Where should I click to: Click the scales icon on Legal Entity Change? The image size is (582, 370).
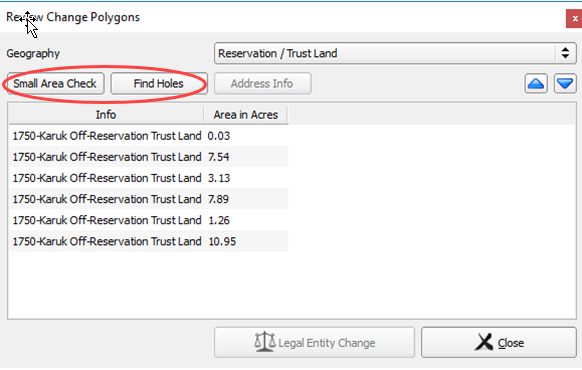pyautogui.click(x=265, y=342)
